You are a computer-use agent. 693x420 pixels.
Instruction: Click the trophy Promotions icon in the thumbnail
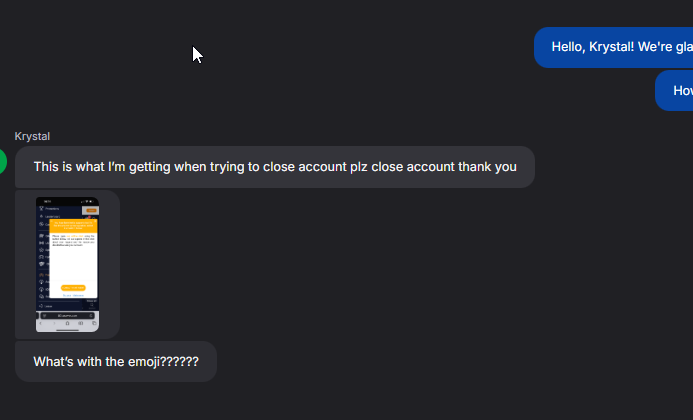click(x=41, y=209)
